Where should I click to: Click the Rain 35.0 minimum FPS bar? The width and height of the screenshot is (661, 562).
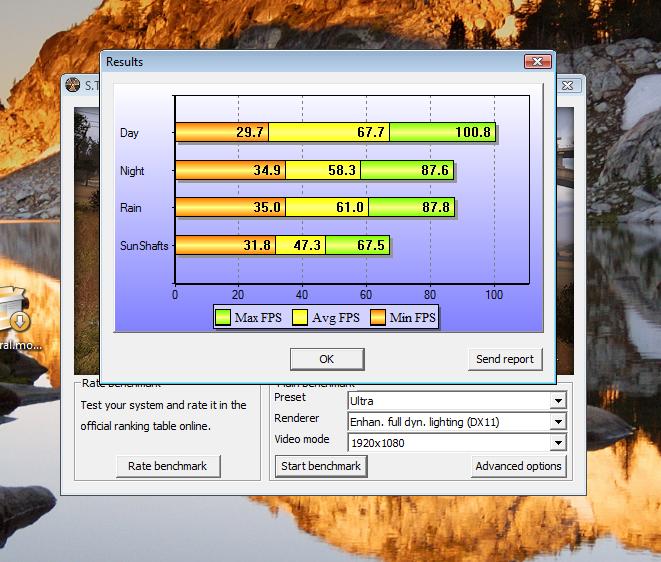[x=231, y=207]
